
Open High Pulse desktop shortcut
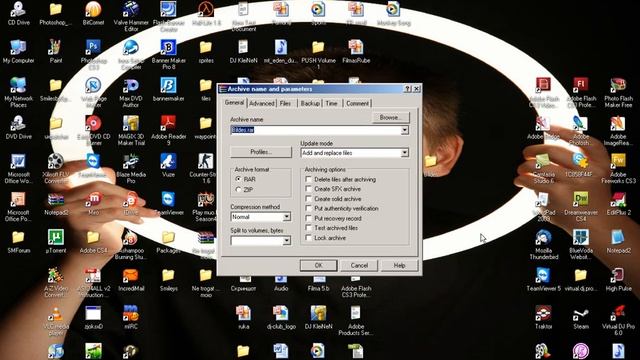(618, 280)
